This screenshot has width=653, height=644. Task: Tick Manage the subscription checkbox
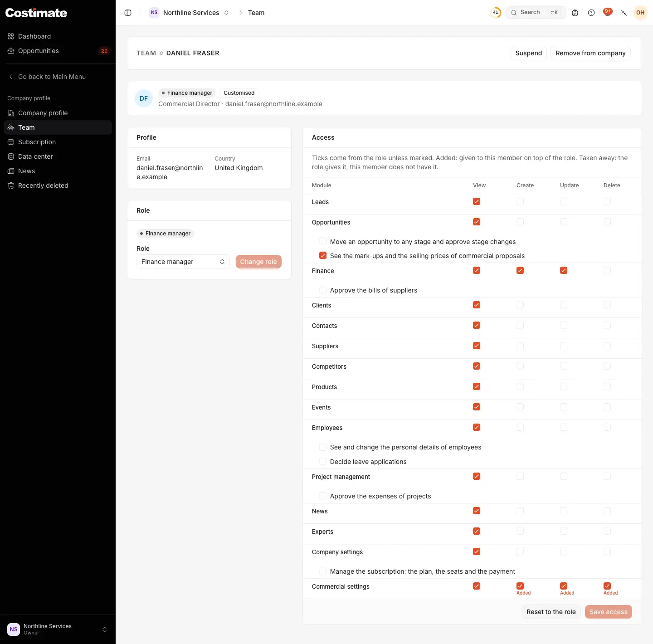click(x=323, y=571)
